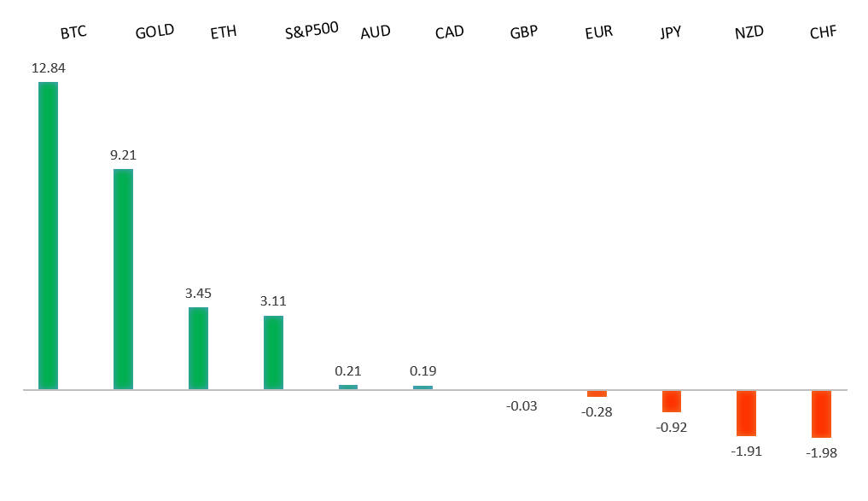Click the 12.84 data label
Image resolution: width=868 pixels, height=501 pixels.
49,68
